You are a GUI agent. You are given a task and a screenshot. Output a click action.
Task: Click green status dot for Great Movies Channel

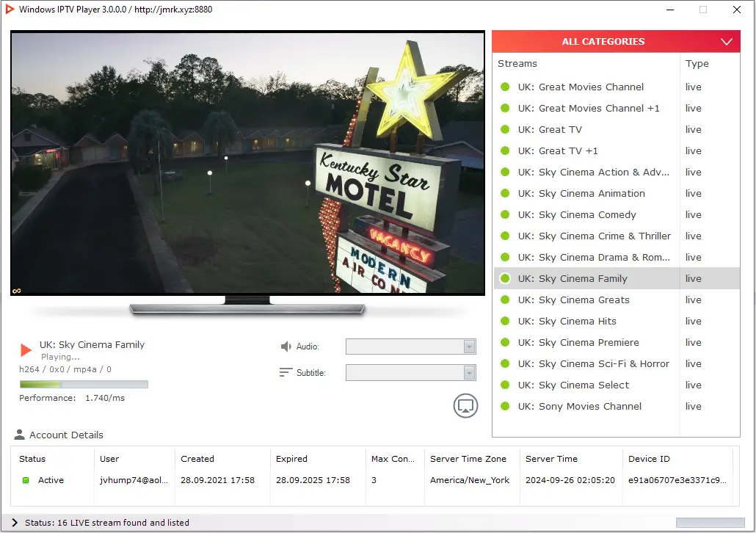(x=505, y=87)
